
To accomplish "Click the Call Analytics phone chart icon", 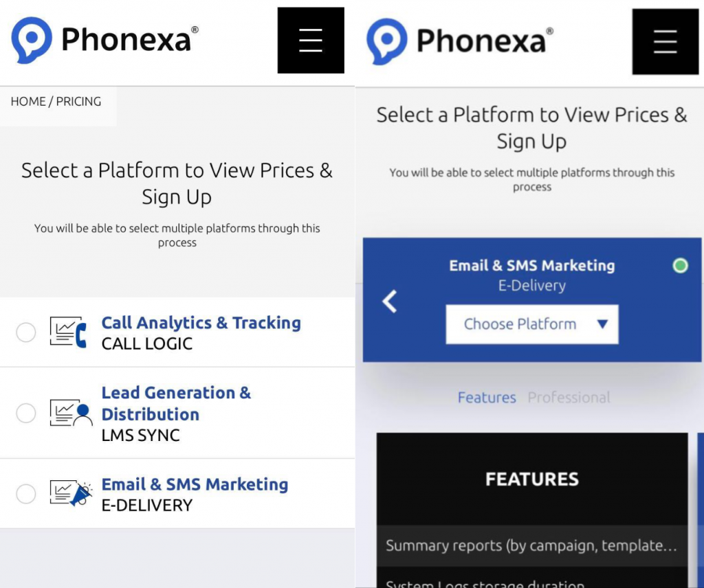I will click(x=68, y=332).
